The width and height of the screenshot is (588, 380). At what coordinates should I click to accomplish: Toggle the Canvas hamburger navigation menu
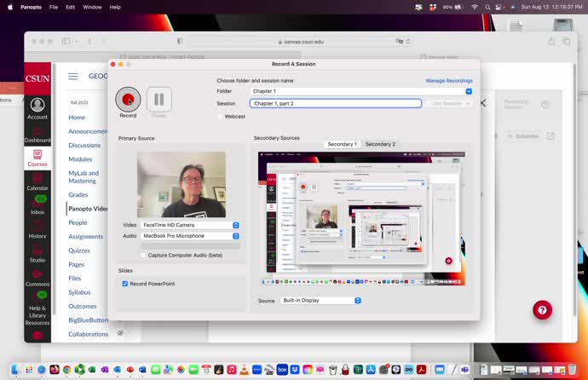tap(73, 76)
